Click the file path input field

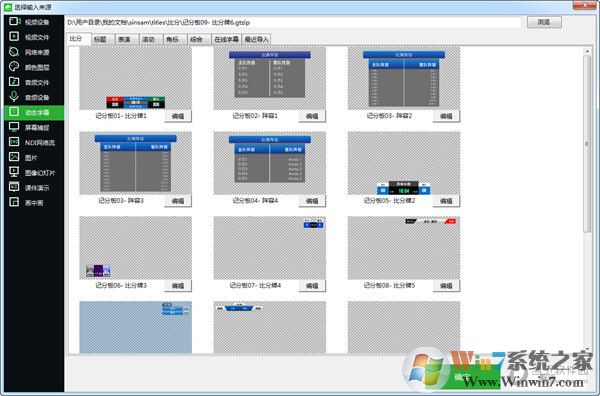pos(293,23)
